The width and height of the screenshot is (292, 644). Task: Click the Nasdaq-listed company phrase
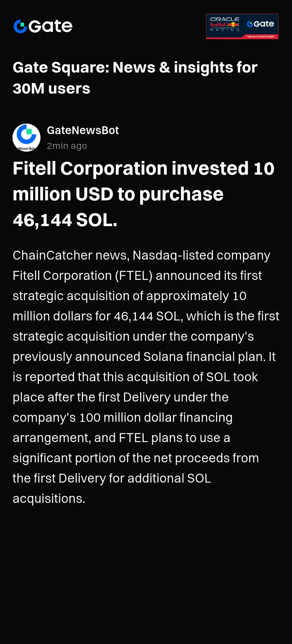pyautogui.click(x=202, y=255)
